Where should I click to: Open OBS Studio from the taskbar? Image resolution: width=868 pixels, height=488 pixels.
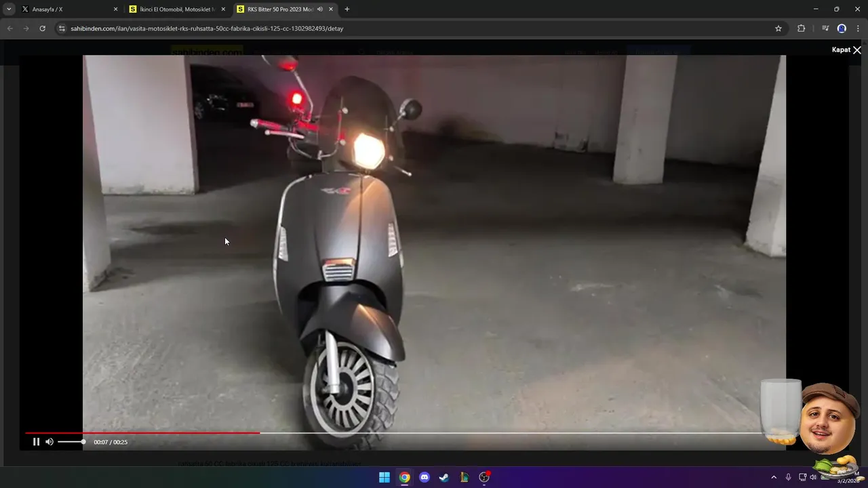(x=484, y=477)
